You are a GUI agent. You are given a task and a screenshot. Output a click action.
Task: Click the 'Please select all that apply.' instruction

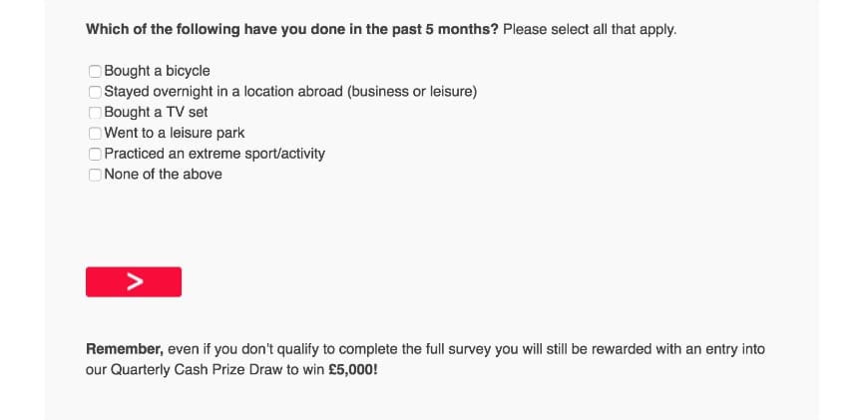(x=590, y=29)
